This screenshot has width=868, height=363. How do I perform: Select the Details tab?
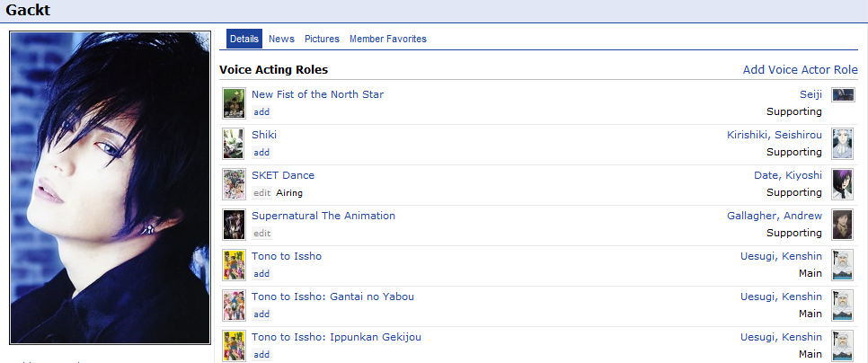click(244, 39)
